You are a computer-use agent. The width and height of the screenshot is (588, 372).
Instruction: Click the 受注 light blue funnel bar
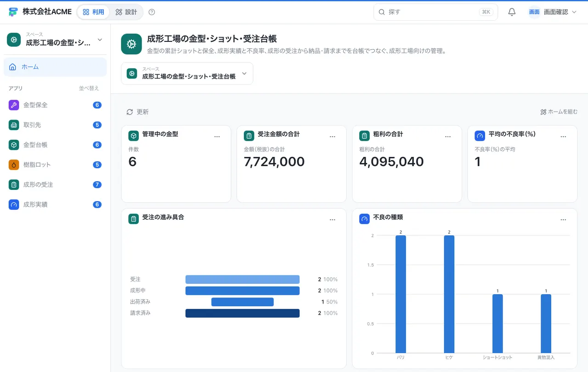click(243, 279)
